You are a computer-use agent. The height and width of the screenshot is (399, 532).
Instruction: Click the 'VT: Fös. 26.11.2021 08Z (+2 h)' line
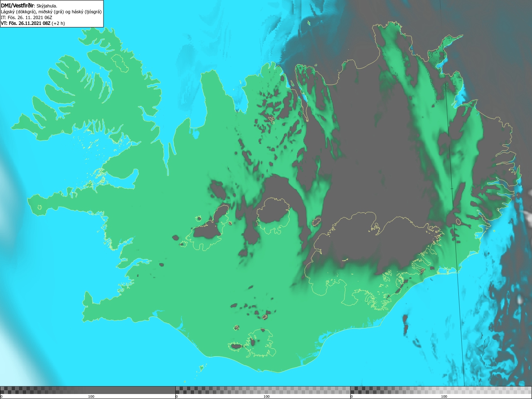33,23
